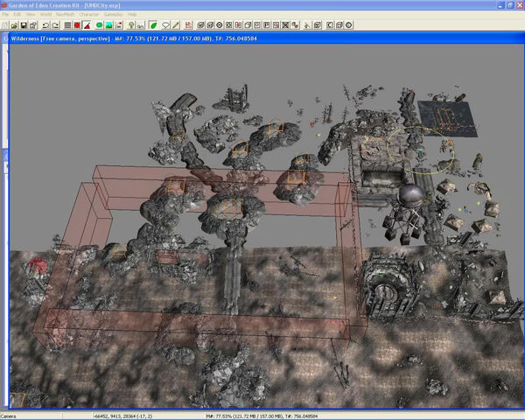
Task: Toggle the lightbulb lighting button
Action: [x=131, y=25]
